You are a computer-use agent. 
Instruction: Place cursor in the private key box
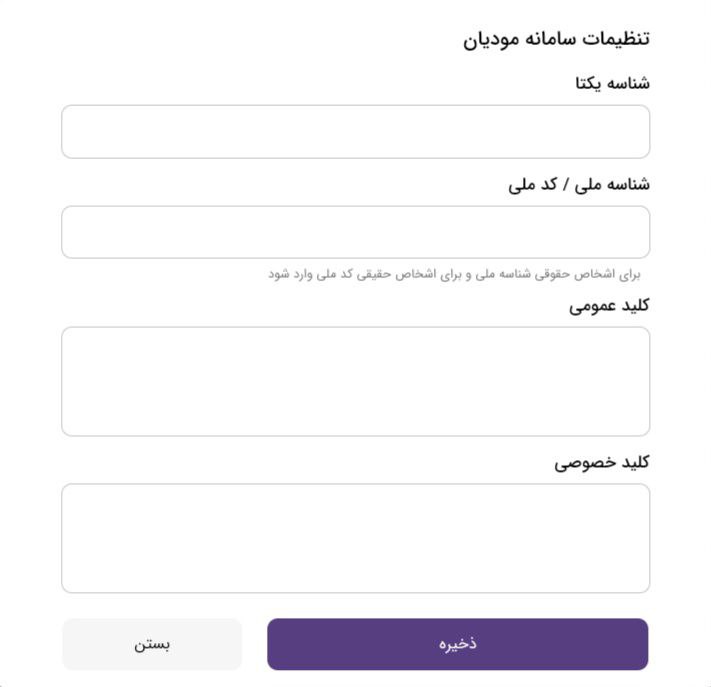(356, 538)
